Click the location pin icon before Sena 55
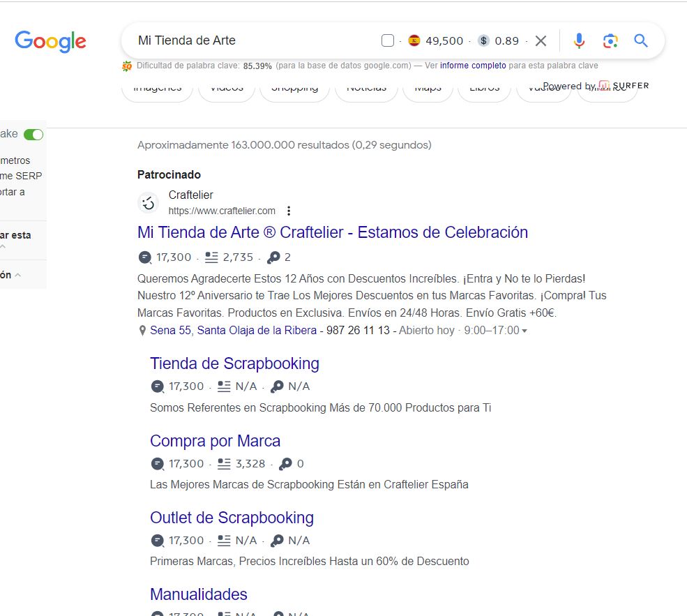The width and height of the screenshot is (687, 616). click(x=141, y=330)
